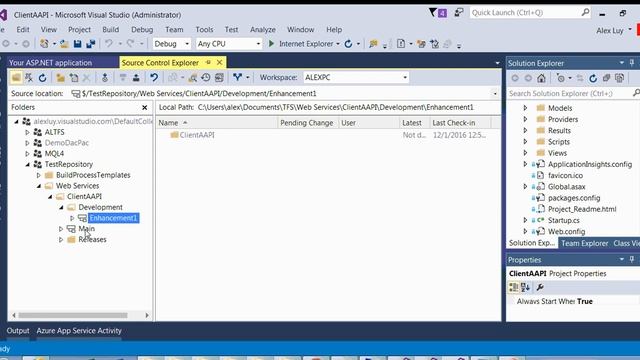Pin the Source Control Explorer tab
640x360 pixels.
click(209, 62)
